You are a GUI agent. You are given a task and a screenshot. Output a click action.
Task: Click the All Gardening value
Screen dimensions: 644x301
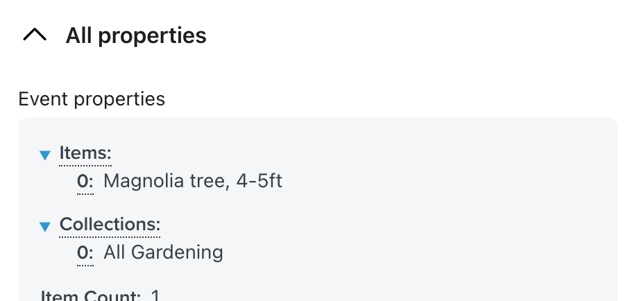(163, 252)
